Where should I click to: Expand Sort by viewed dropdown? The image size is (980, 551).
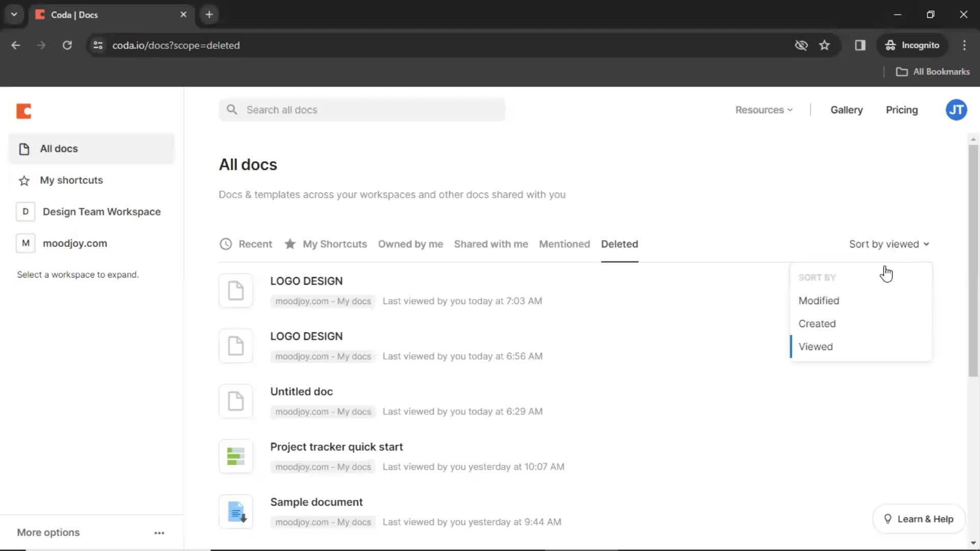coord(889,243)
